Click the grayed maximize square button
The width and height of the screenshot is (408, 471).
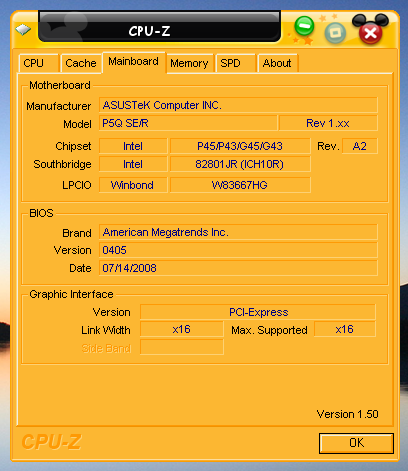[335, 33]
